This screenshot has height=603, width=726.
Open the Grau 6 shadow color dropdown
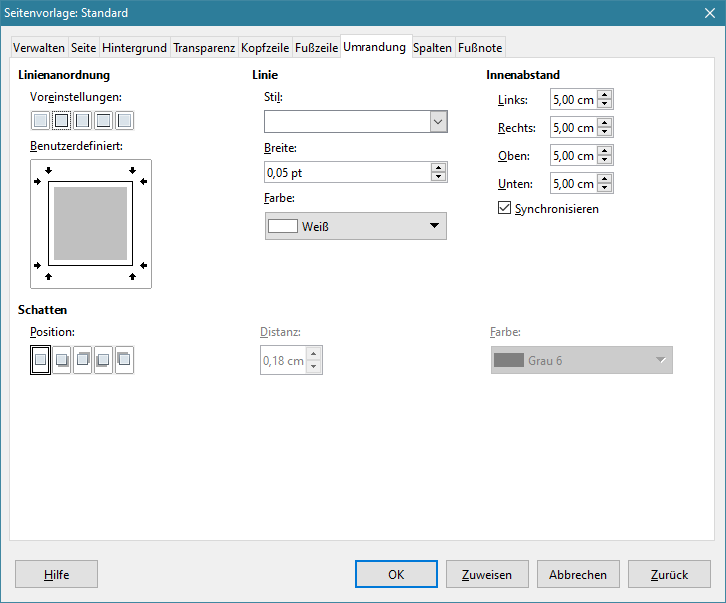[x=582, y=360]
